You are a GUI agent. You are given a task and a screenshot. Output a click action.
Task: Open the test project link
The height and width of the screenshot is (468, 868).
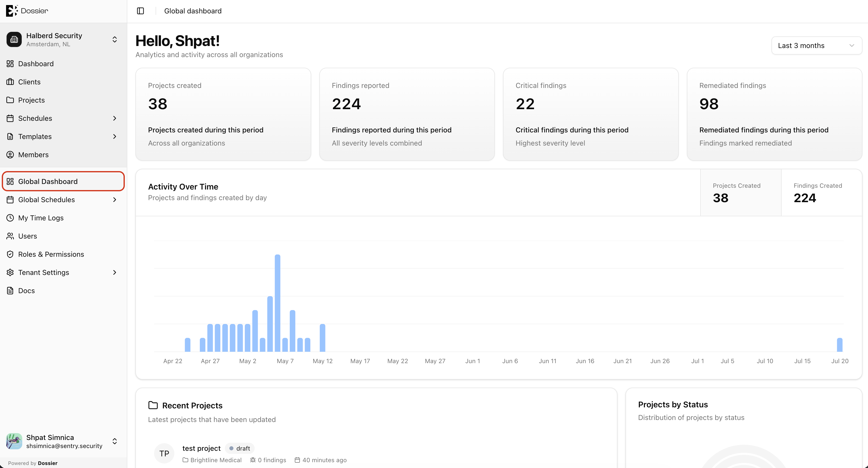tap(202, 448)
